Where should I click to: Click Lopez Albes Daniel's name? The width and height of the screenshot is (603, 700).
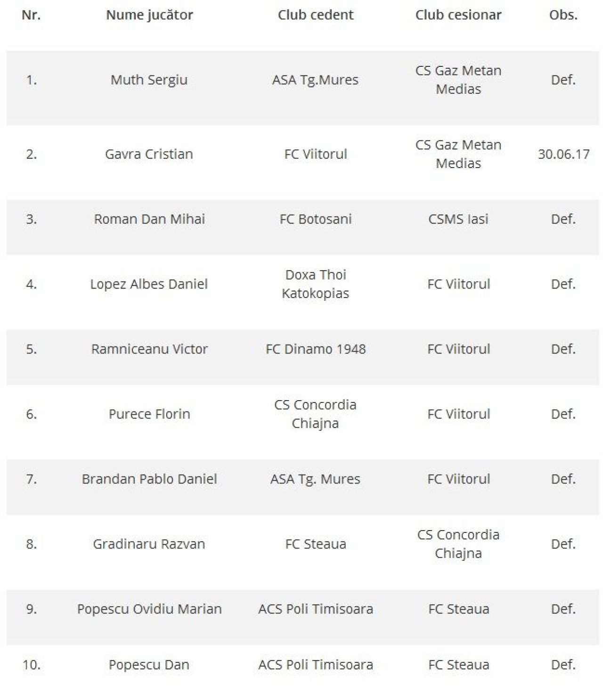149,284
